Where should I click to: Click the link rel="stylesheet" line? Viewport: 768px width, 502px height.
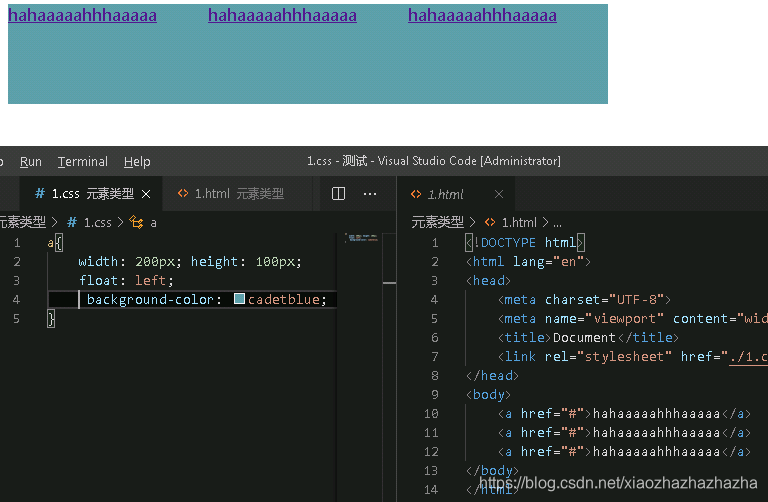[x=632, y=357]
